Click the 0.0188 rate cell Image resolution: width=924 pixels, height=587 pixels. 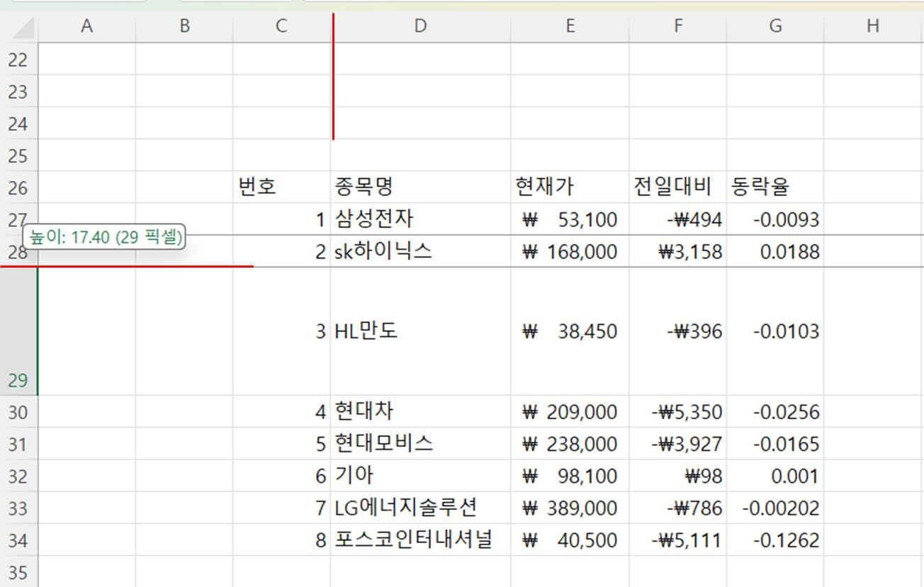pyautogui.click(x=775, y=251)
